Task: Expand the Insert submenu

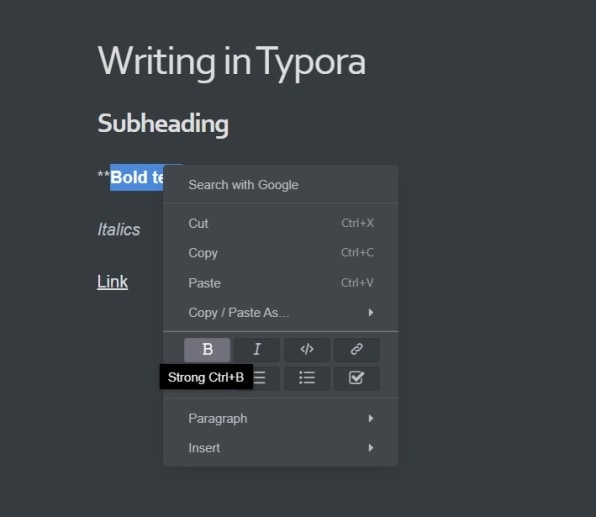Action: 281,448
